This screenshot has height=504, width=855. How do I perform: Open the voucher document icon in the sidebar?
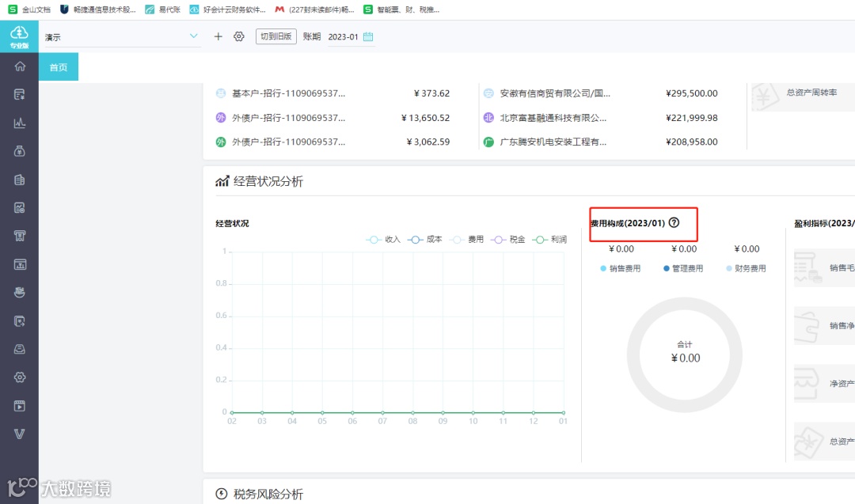20,95
